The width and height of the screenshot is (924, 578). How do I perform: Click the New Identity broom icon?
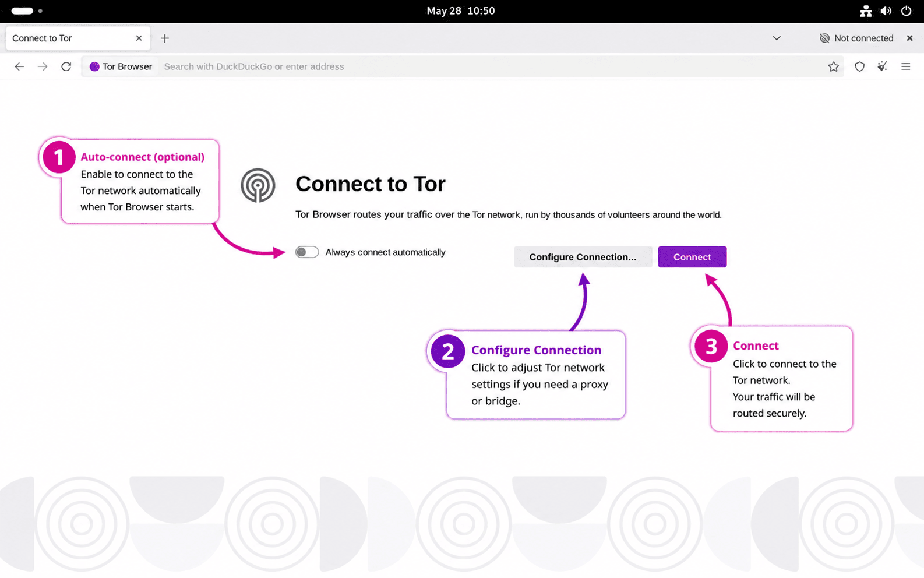pyautogui.click(x=883, y=66)
